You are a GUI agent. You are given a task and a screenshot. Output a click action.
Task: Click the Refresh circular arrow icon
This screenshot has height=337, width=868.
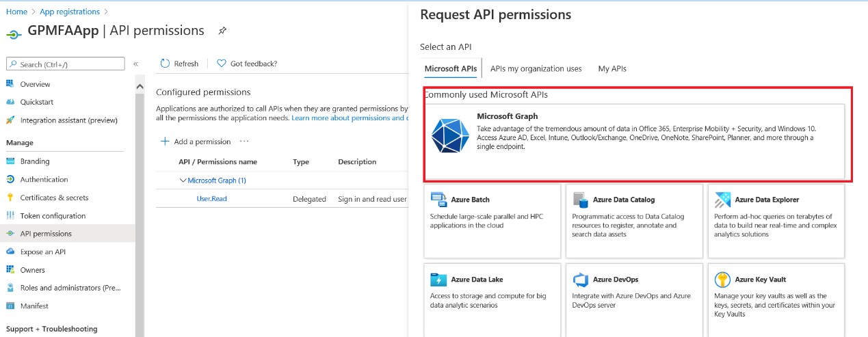point(165,64)
